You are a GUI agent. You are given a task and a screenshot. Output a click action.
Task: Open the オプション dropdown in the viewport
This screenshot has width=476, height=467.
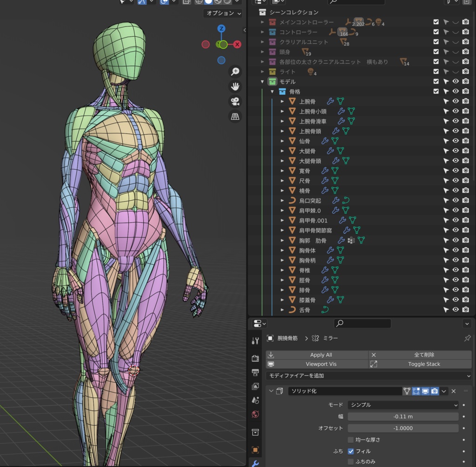pyautogui.click(x=224, y=13)
